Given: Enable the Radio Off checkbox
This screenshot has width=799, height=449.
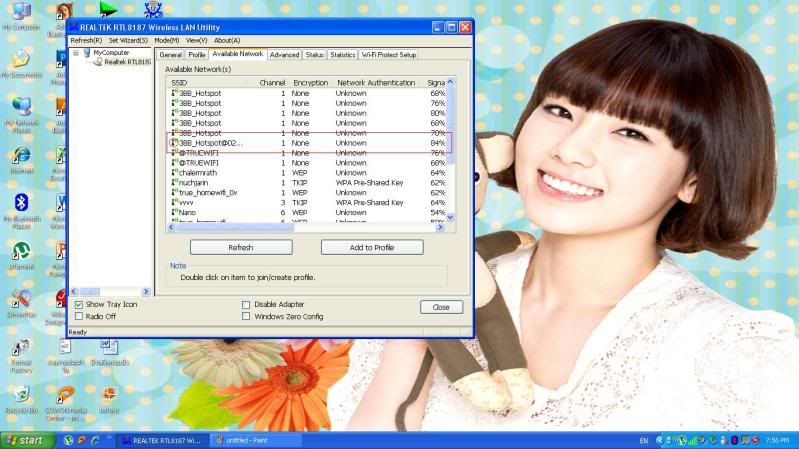Looking at the screenshot, I should pos(79,316).
